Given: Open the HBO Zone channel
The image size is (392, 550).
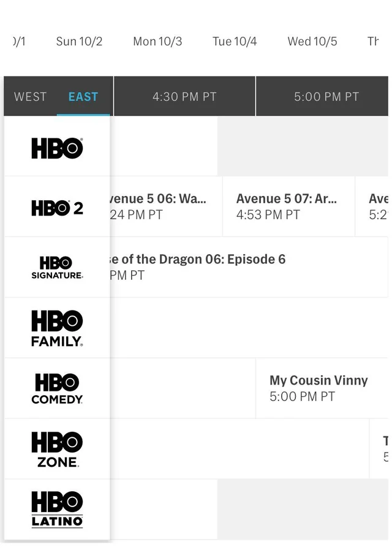Looking at the screenshot, I should tap(56, 448).
